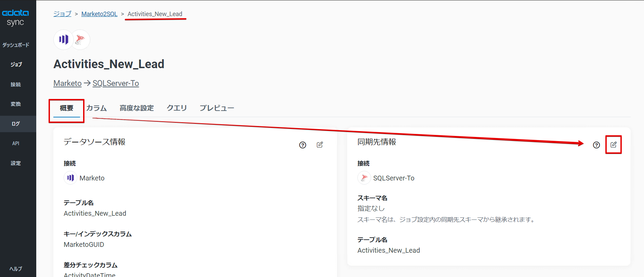The width and height of the screenshot is (644, 277).
Task: Switch to the カラム tab
Action: 96,108
